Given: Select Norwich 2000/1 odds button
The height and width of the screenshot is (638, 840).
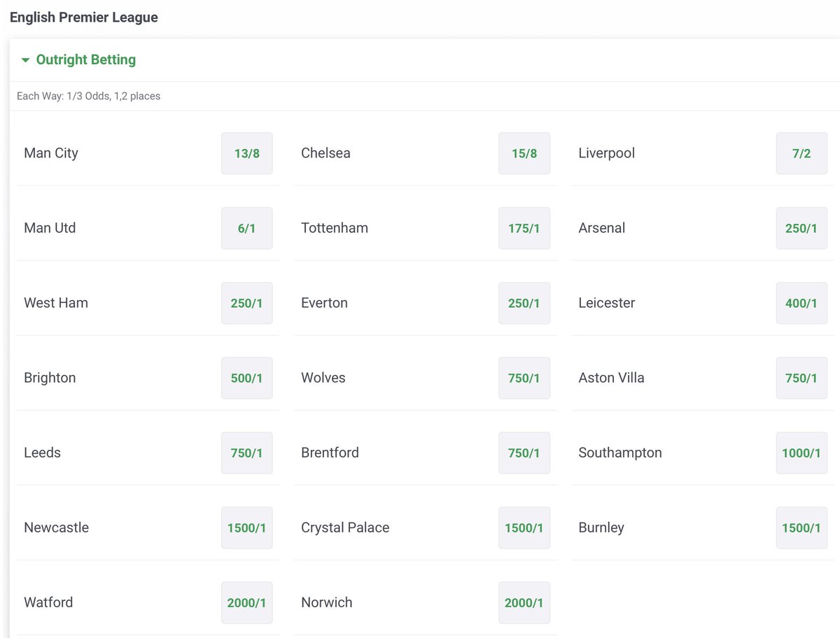Looking at the screenshot, I should click(x=524, y=602).
